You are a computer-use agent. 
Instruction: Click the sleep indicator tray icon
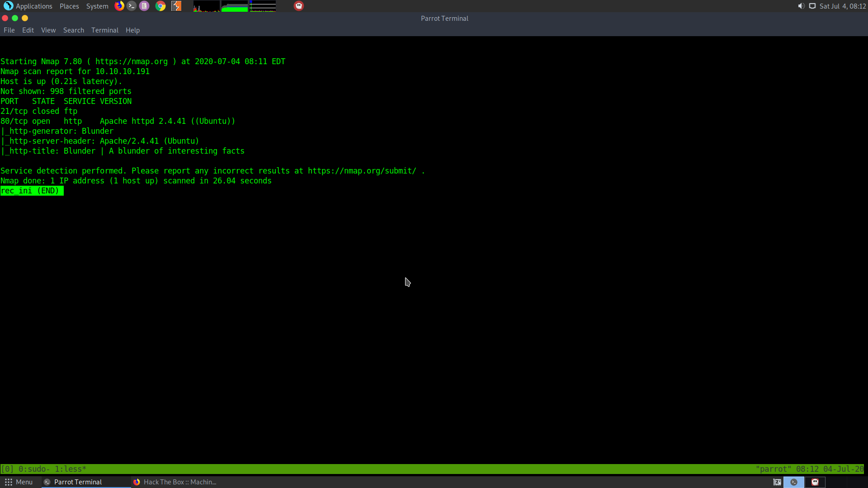tap(777, 482)
